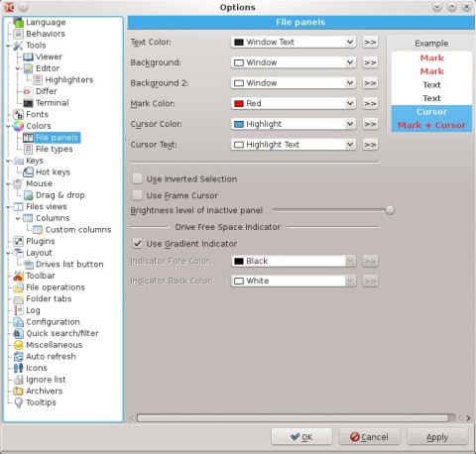Click the Apply button
This screenshot has height=454, width=476.
(x=437, y=437)
